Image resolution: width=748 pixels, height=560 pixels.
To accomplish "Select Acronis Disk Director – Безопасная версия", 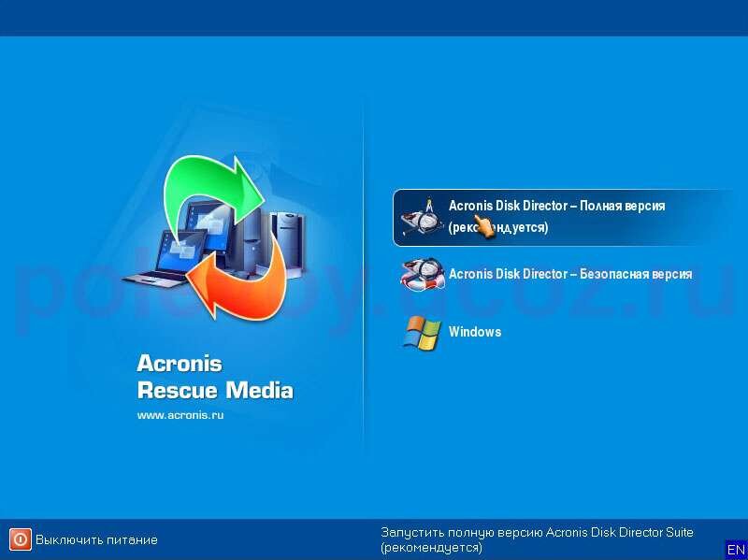I will [569, 274].
